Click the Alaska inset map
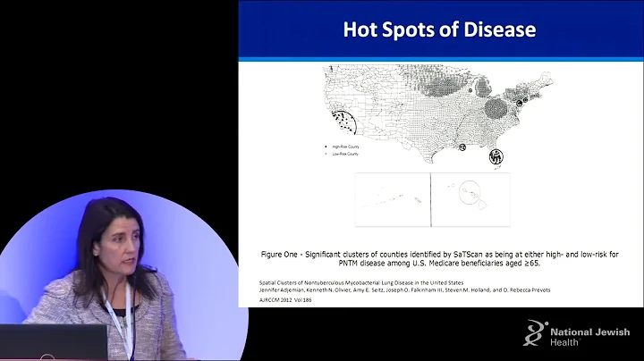The image size is (644, 361). [393, 200]
